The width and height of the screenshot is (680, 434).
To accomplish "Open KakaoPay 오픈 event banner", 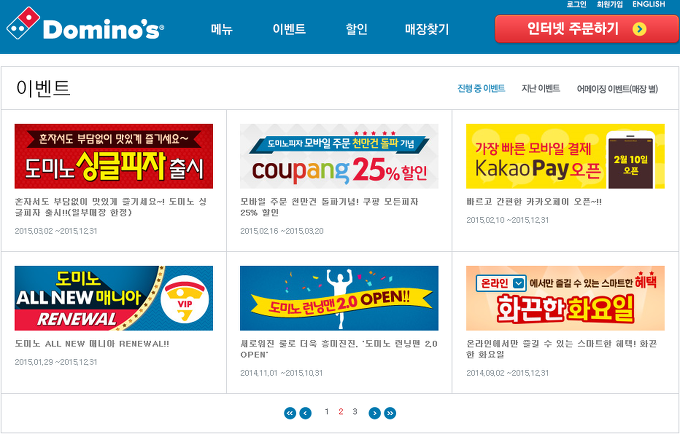I will click(565, 156).
